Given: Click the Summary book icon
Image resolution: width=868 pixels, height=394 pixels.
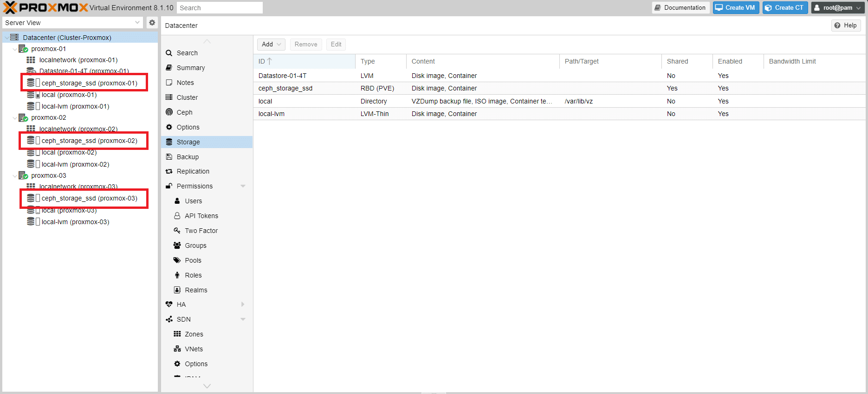Looking at the screenshot, I should (169, 68).
